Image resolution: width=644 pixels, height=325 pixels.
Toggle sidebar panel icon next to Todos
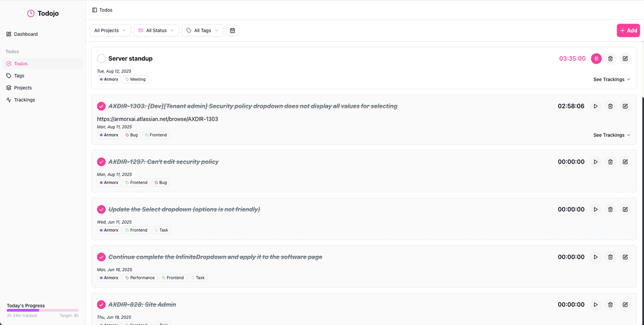[94, 10]
